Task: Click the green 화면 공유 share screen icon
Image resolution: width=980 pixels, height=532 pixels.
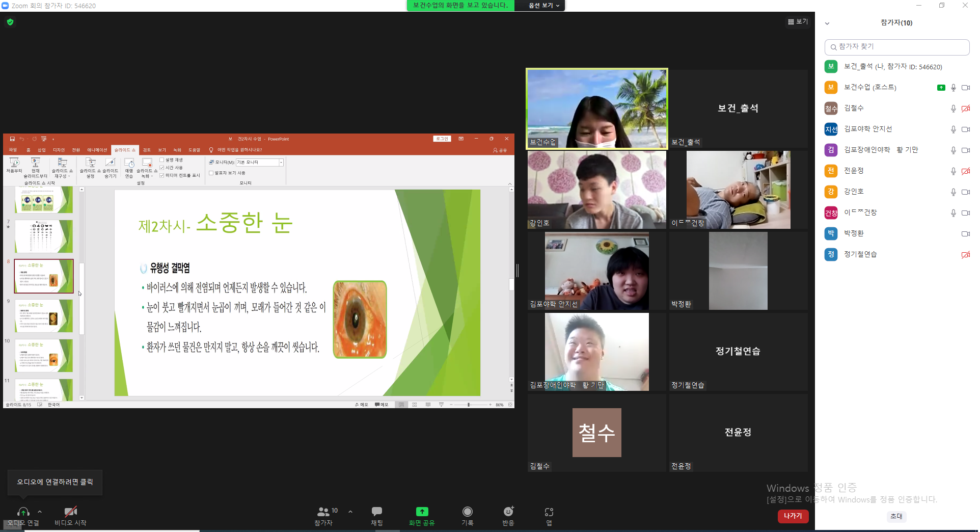Action: [x=422, y=512]
